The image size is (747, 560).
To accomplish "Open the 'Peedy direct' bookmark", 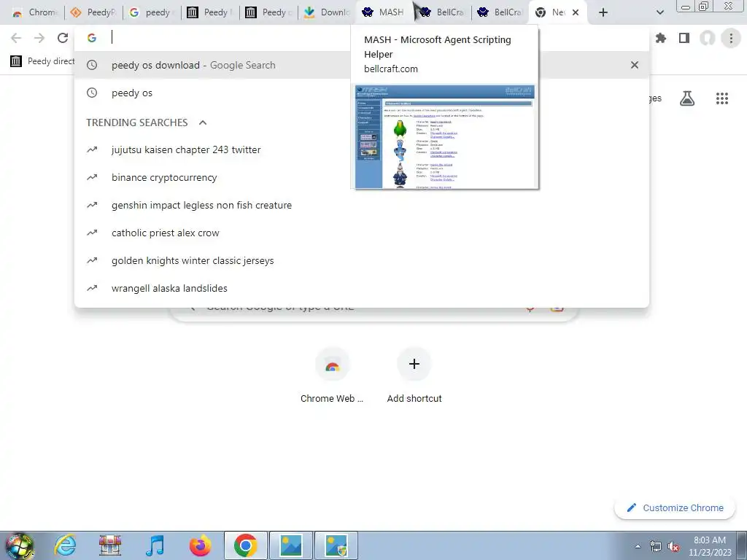I will tap(43, 61).
